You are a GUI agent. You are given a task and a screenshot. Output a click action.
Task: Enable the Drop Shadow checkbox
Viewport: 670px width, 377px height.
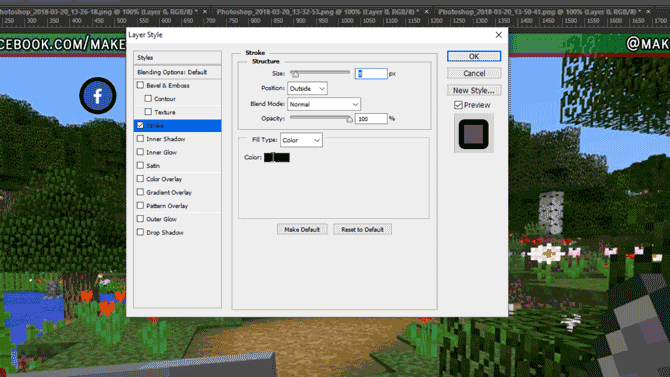(x=140, y=232)
